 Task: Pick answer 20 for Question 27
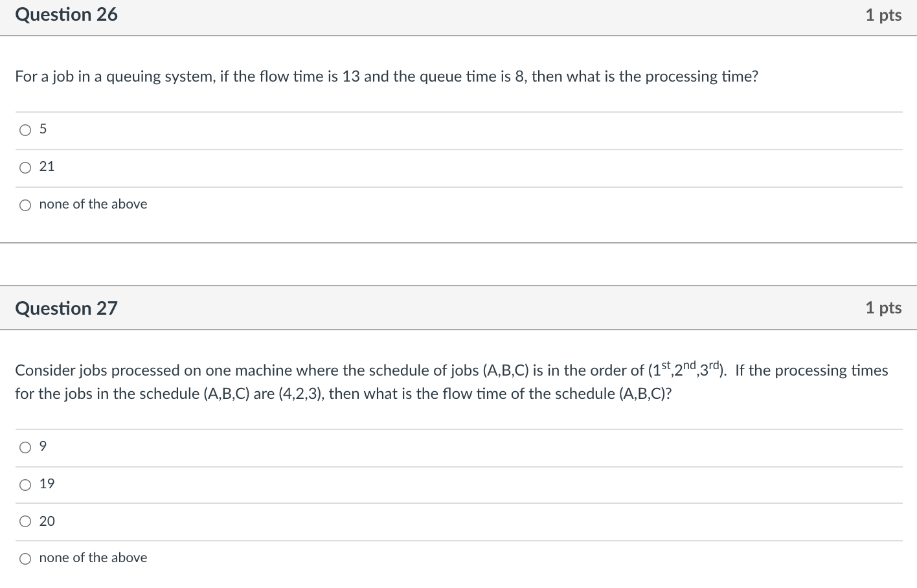click(25, 521)
